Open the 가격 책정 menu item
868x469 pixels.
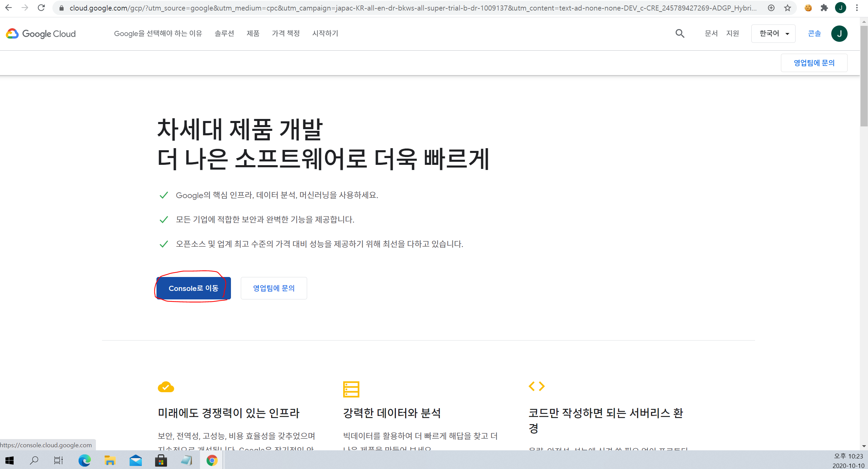tap(286, 33)
